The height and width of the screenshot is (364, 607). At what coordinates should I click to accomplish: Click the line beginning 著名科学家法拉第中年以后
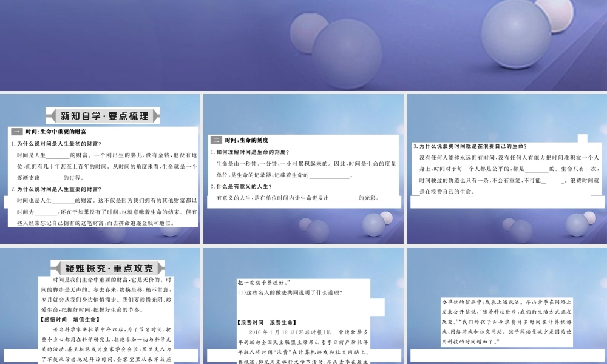pyautogui.click(x=112, y=329)
